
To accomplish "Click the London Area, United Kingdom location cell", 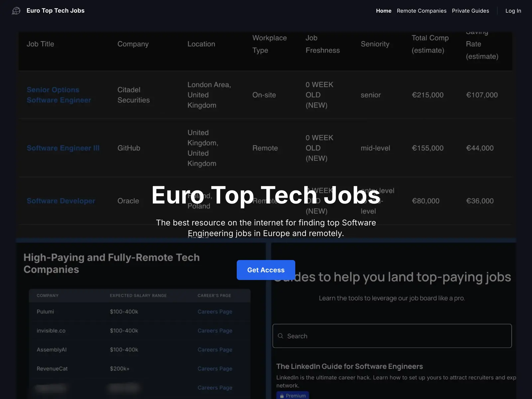I will pos(209,95).
